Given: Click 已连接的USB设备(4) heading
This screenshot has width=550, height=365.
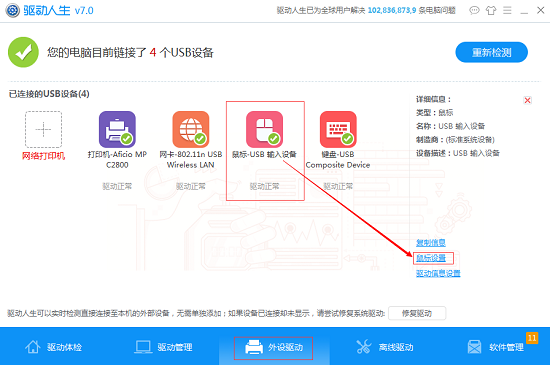Looking at the screenshot, I should (49, 94).
